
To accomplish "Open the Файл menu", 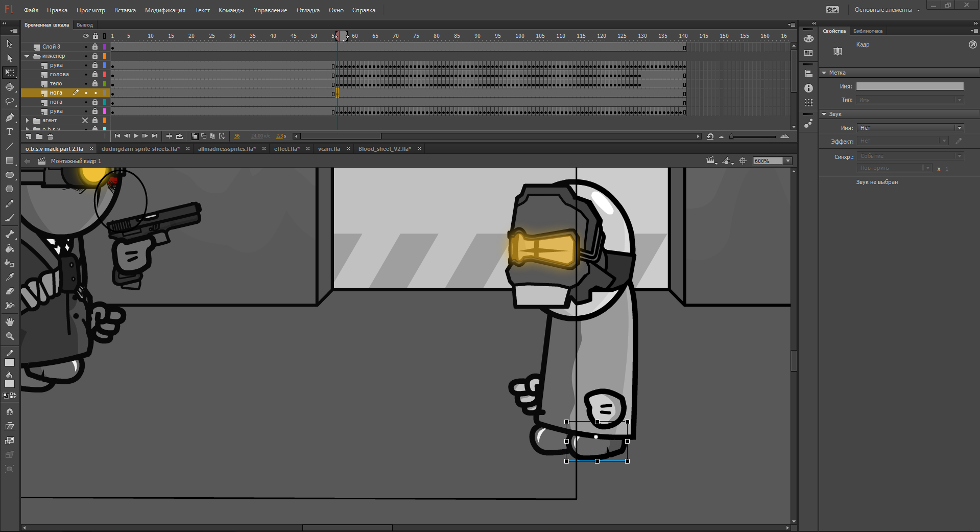I will click(31, 10).
